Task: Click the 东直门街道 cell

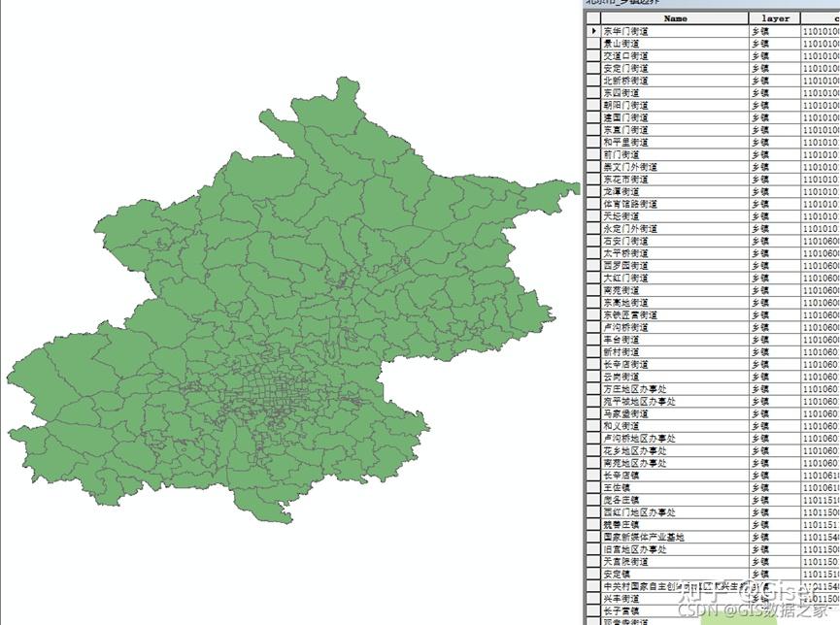Action: pyautogui.click(x=675, y=130)
